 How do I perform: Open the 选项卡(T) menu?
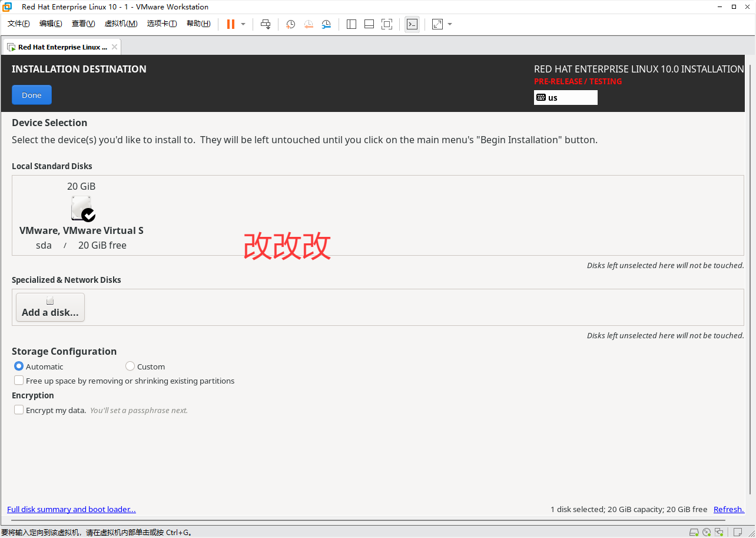click(162, 24)
